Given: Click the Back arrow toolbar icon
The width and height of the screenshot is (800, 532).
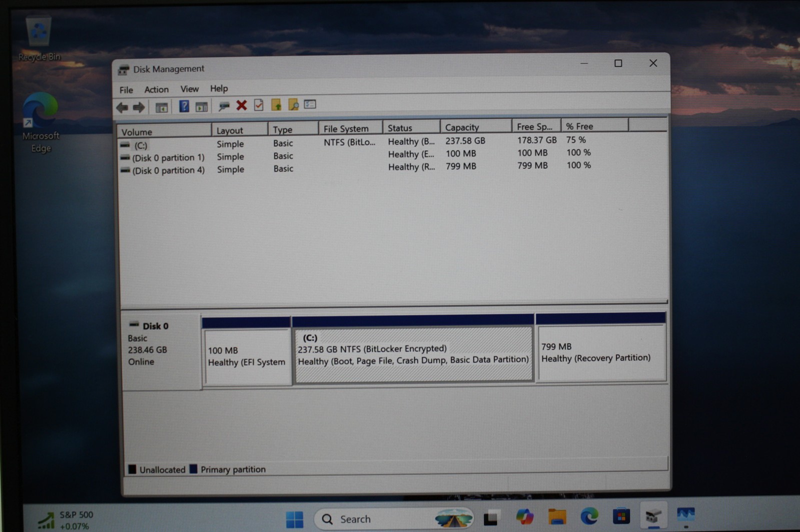Looking at the screenshot, I should coord(122,107).
